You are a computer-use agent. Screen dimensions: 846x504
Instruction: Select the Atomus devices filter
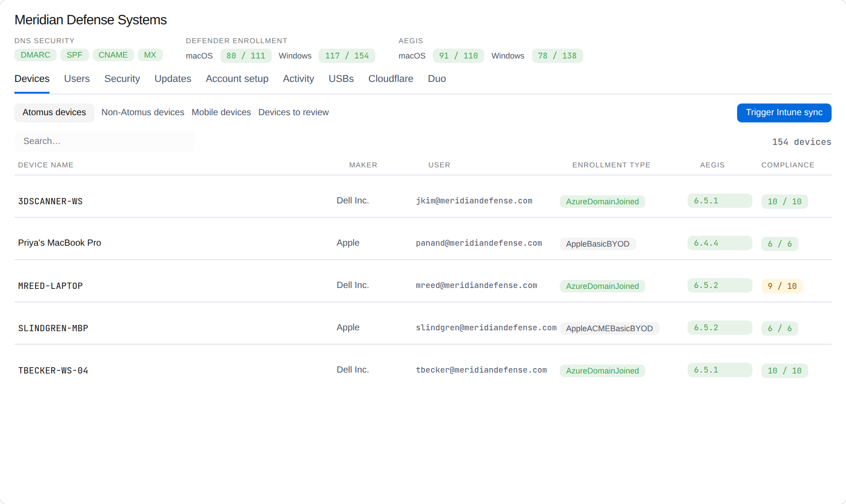(x=54, y=112)
